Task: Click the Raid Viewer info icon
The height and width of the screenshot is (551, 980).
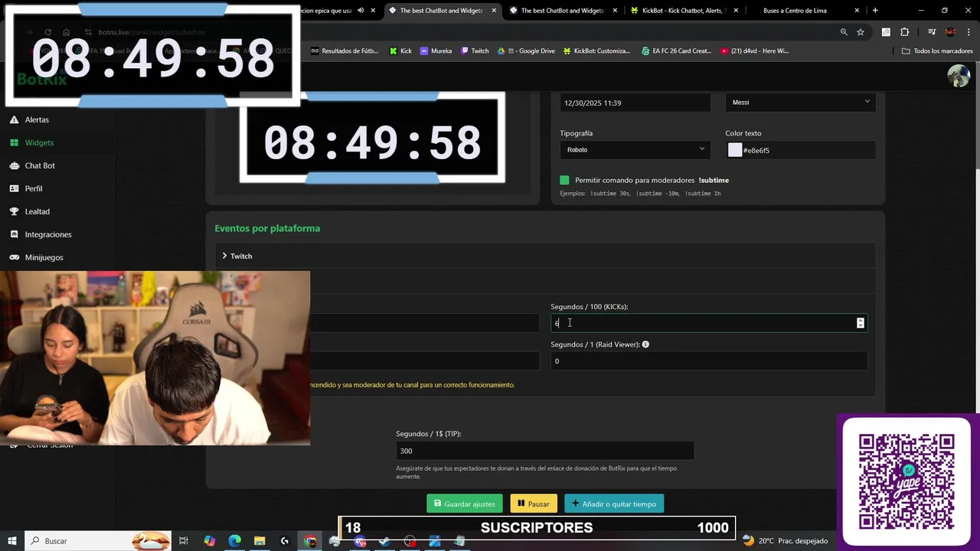Action: tap(645, 344)
